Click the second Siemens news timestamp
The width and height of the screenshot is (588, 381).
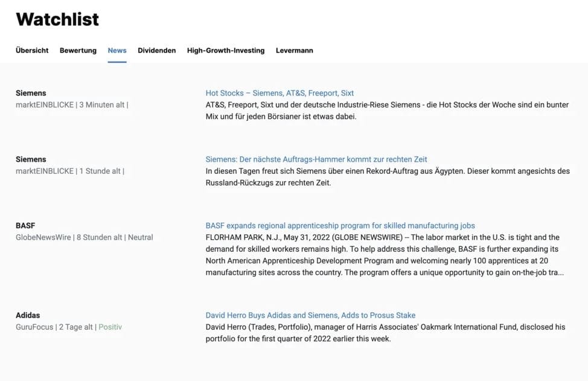[x=100, y=171]
